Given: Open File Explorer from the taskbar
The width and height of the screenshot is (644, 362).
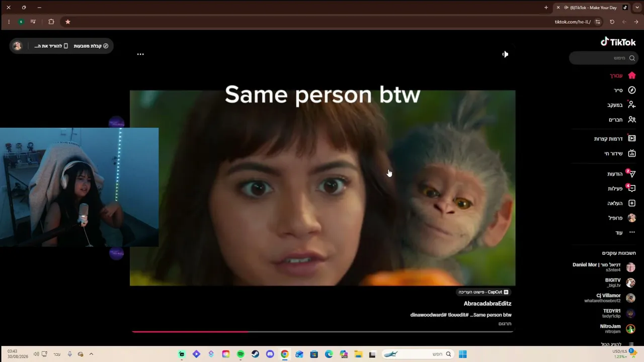Looking at the screenshot, I should coord(358,354).
